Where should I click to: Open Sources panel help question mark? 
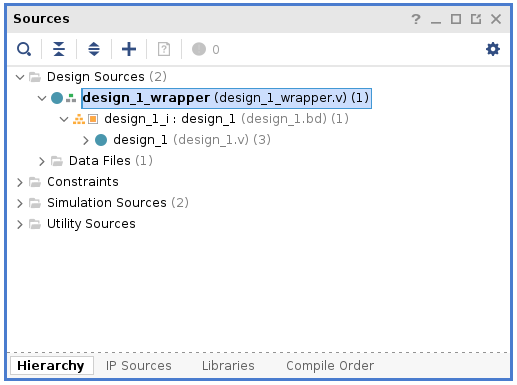pos(416,19)
